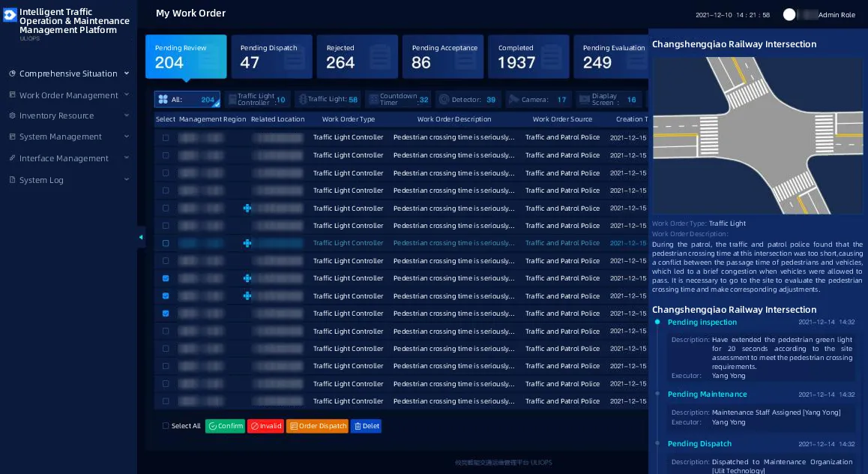Tick the Select All checkbox
The image size is (868, 474).
click(166, 426)
